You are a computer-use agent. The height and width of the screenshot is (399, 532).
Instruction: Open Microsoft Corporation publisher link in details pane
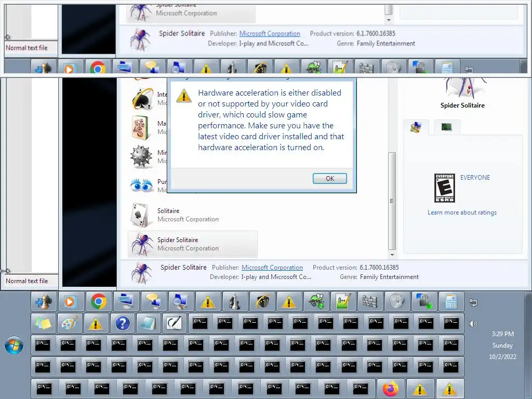tap(272, 268)
